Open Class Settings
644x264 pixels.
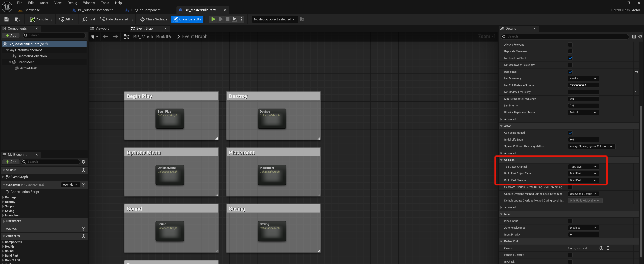(x=153, y=19)
